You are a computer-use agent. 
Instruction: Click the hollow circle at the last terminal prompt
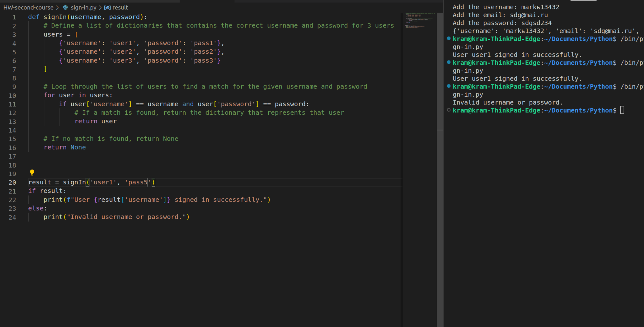pos(449,110)
